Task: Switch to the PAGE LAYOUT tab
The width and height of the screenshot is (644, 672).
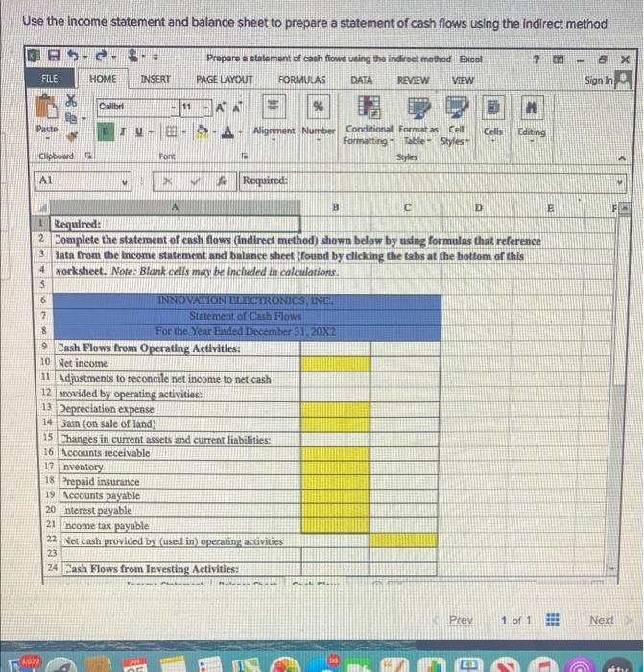Action: (x=224, y=80)
